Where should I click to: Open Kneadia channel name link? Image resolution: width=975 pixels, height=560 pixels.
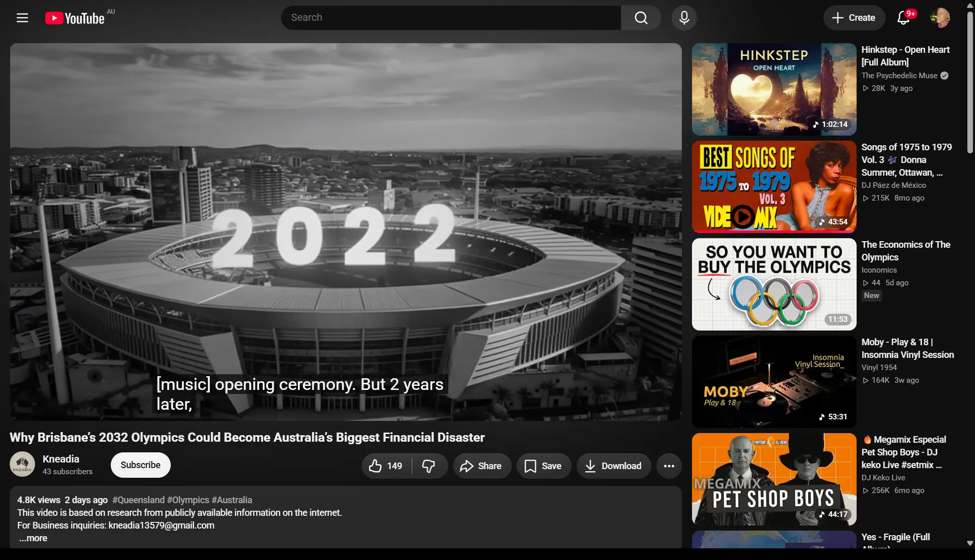[61, 459]
